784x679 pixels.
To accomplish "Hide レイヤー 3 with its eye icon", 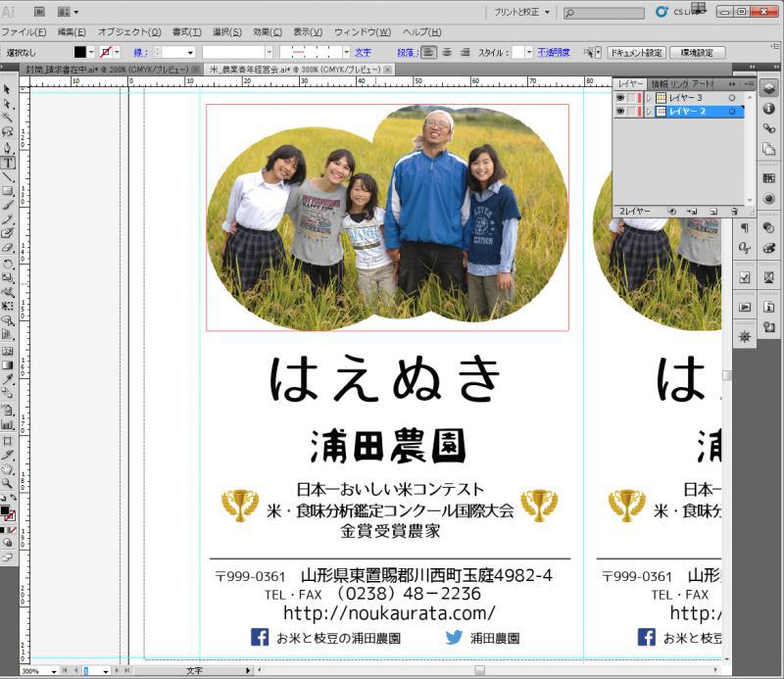I will pyautogui.click(x=620, y=98).
